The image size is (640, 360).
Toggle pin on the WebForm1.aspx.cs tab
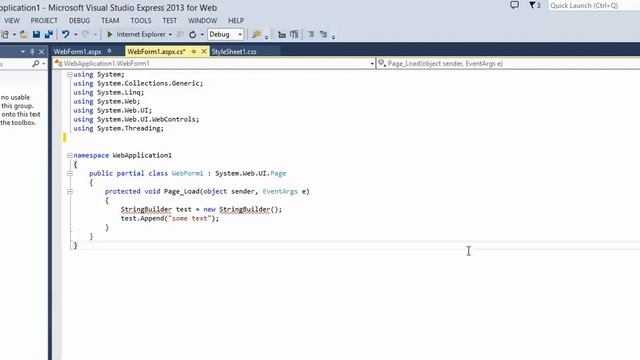click(194, 51)
